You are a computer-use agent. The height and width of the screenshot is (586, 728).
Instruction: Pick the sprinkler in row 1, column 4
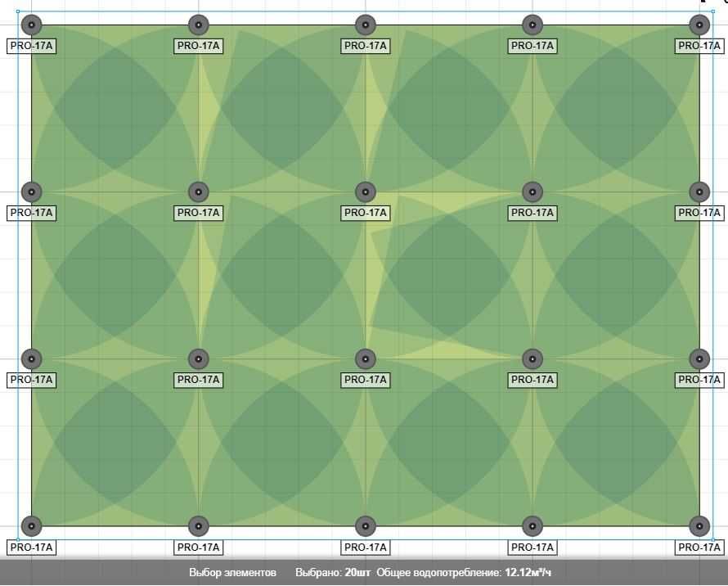tap(533, 25)
